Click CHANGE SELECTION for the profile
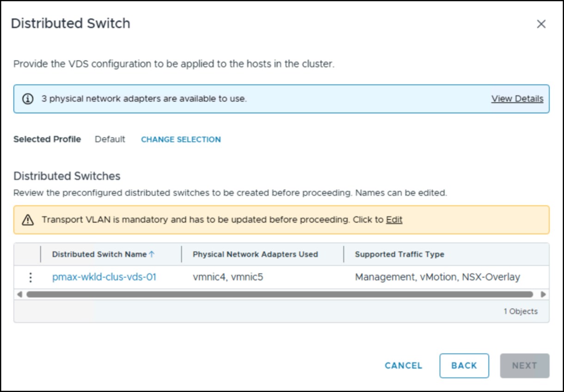This screenshot has height=392, width=564. pyautogui.click(x=181, y=140)
